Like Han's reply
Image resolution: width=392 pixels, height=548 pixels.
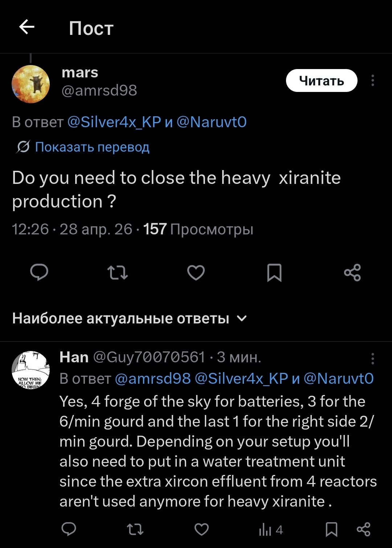tap(201, 529)
